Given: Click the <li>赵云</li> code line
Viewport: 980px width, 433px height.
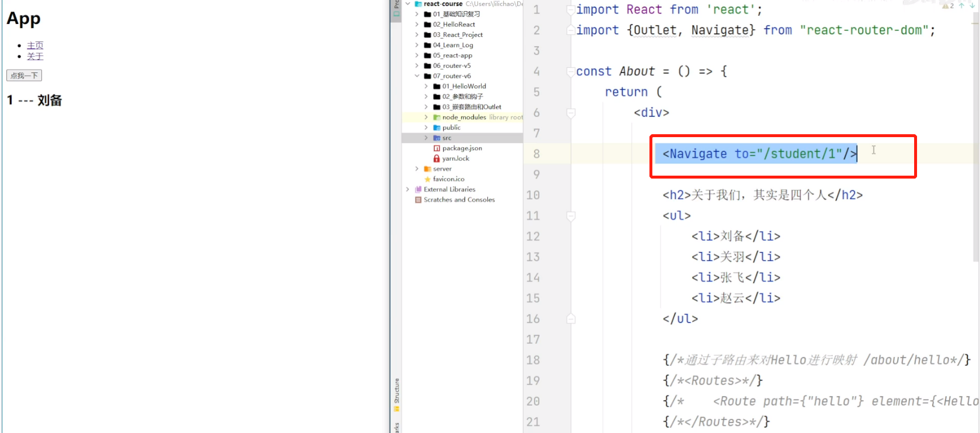Looking at the screenshot, I should [x=736, y=298].
